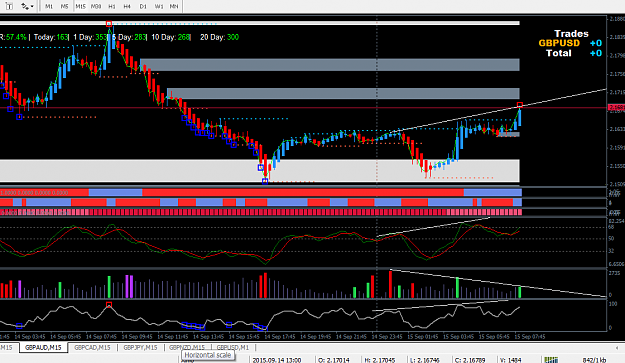This screenshot has height=363, width=625.
Task: Click the 1 Day: 353 range label
Action: pos(90,37)
